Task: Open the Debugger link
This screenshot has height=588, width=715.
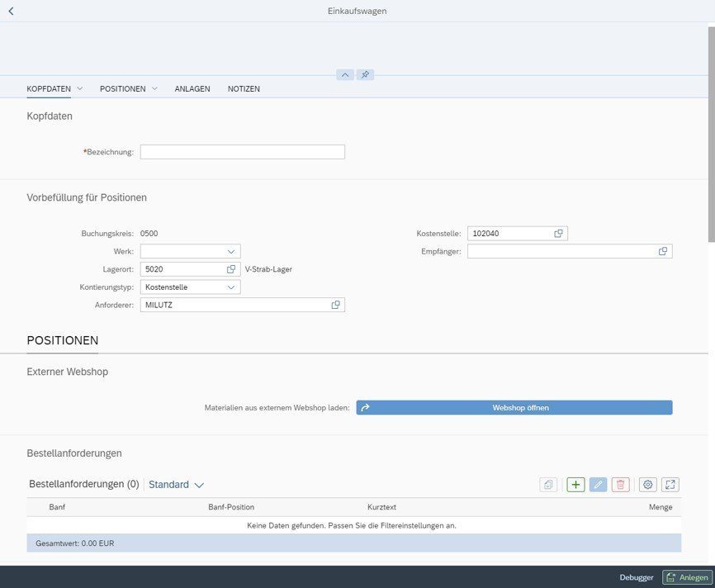Action: [636, 576]
